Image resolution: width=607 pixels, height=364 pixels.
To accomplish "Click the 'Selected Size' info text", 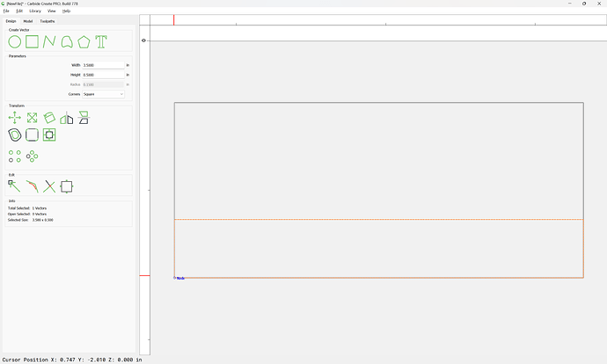I will 31,220.
